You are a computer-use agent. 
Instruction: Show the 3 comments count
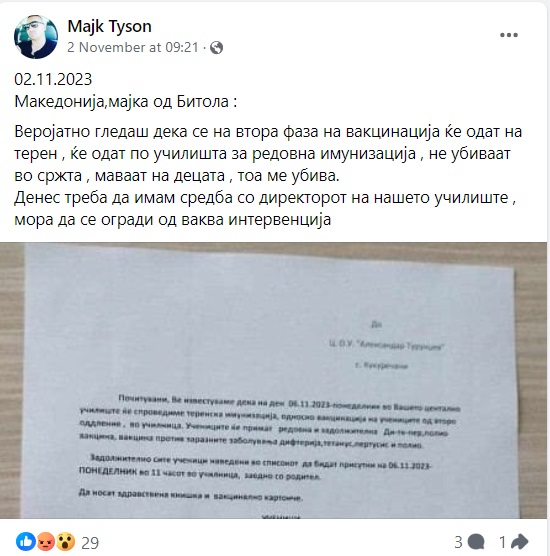click(459, 542)
